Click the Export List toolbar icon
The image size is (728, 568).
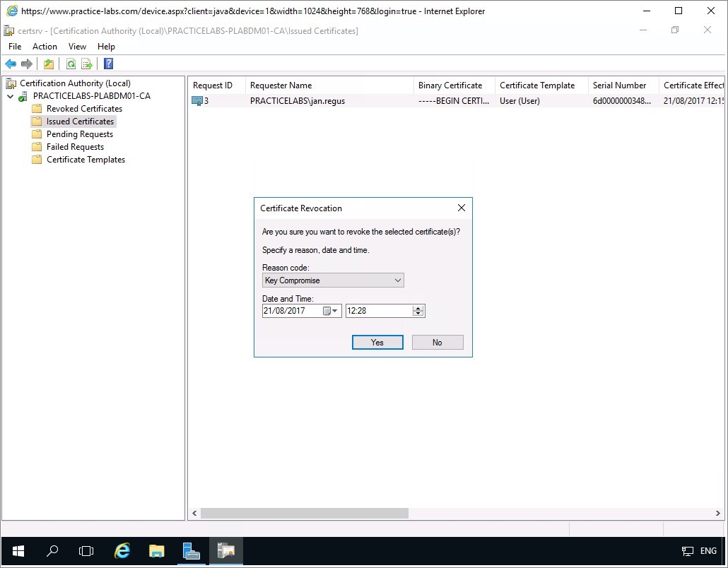pyautogui.click(x=87, y=64)
